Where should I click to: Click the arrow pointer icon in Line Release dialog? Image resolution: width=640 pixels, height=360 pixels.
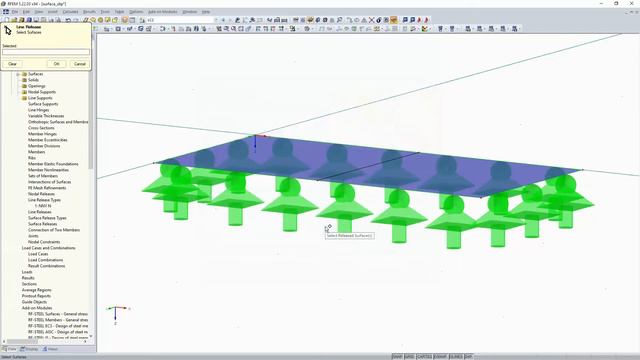click(x=8, y=29)
